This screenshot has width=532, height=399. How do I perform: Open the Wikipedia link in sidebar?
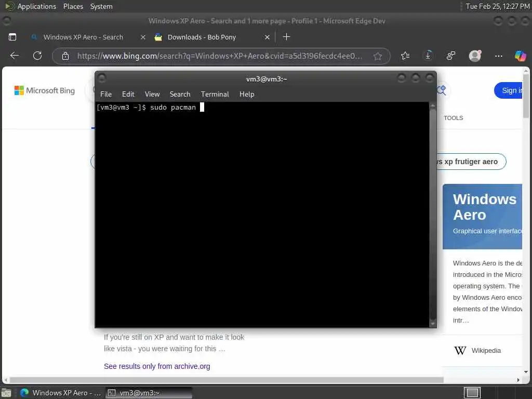coord(486,351)
